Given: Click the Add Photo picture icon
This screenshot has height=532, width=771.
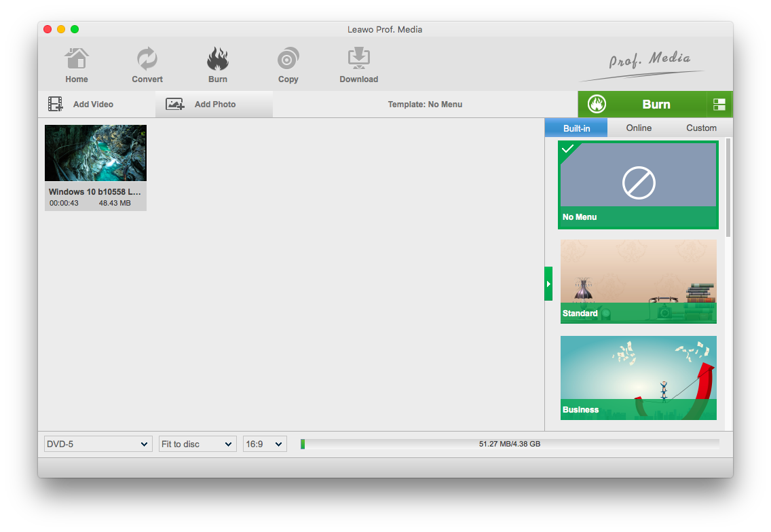Looking at the screenshot, I should coord(175,104).
